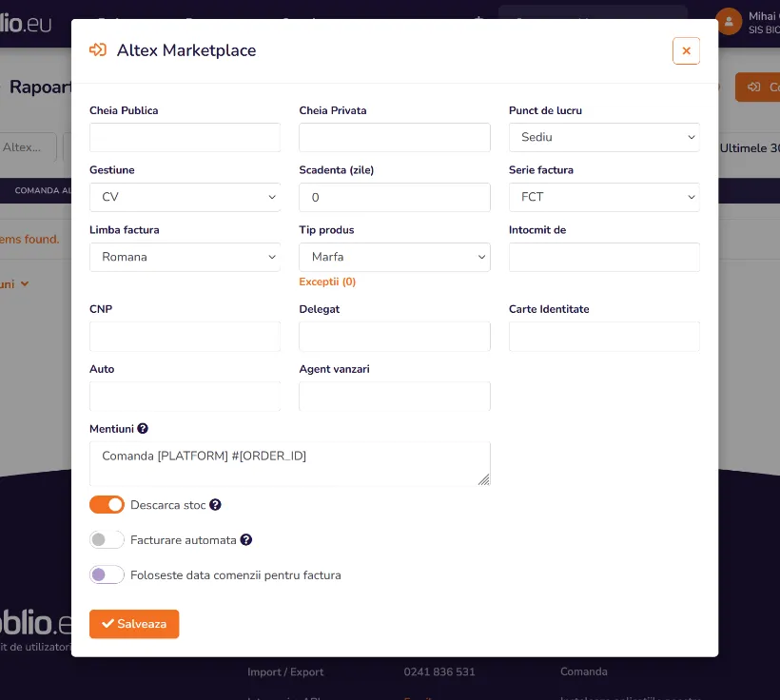Viewport: 780px width, 700px height.
Task: Open the Limba factura dropdown
Action: pyautogui.click(x=185, y=257)
